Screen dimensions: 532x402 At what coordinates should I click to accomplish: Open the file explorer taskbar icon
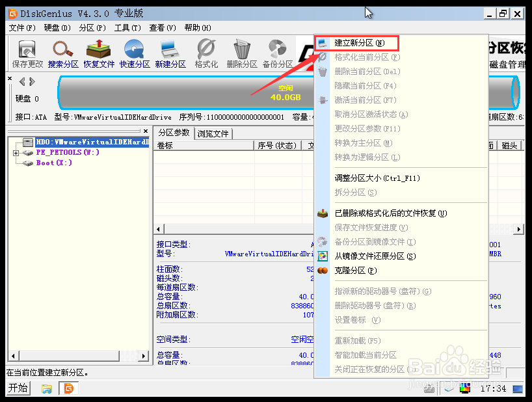(x=47, y=388)
